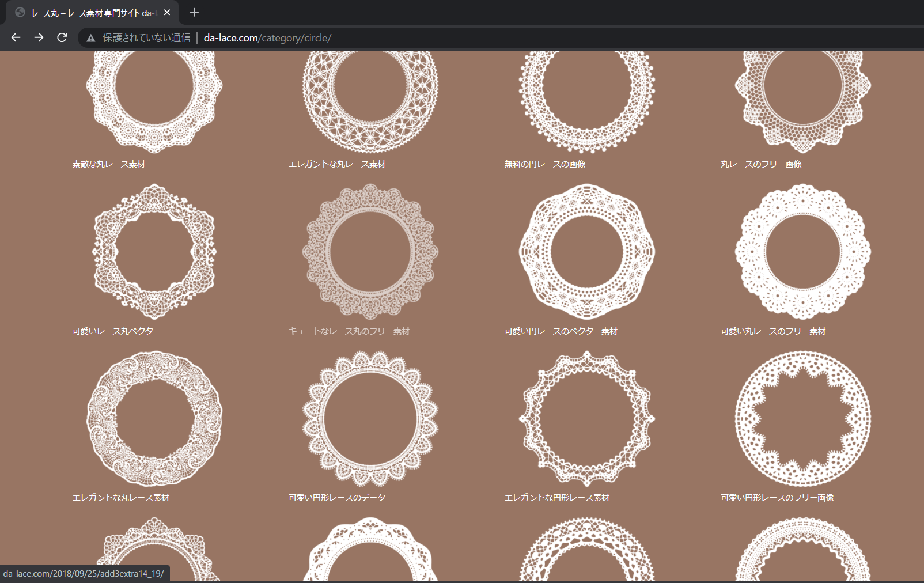Click the lace thumbnail above 素敵な丸レース素材
Image resolution: width=924 pixels, height=583 pixels.
coord(154,102)
